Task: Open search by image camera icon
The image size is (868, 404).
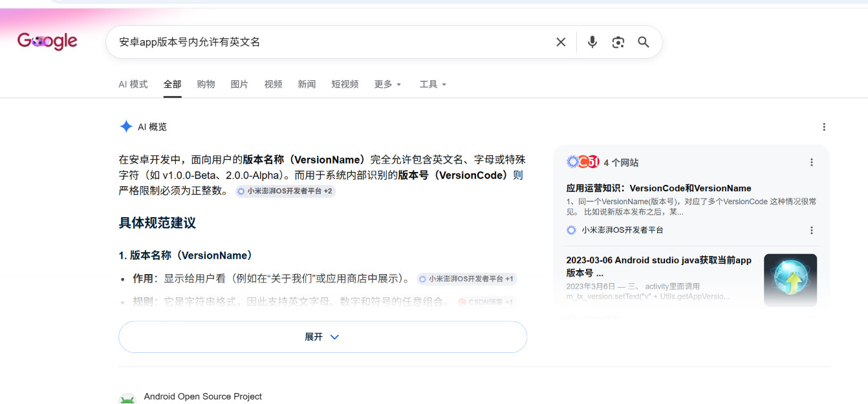Action: pos(618,42)
